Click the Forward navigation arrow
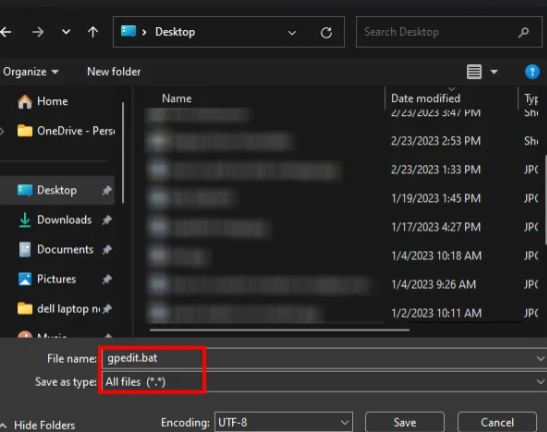 [38, 32]
